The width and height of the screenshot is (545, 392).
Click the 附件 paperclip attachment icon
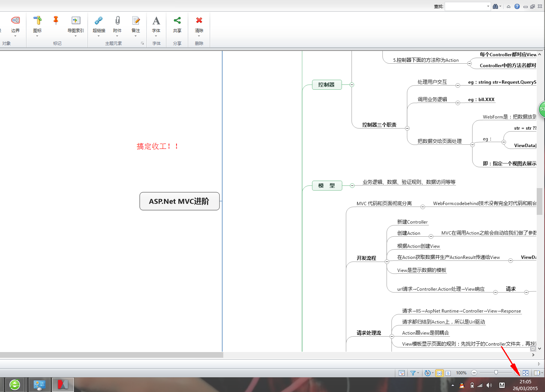click(117, 20)
